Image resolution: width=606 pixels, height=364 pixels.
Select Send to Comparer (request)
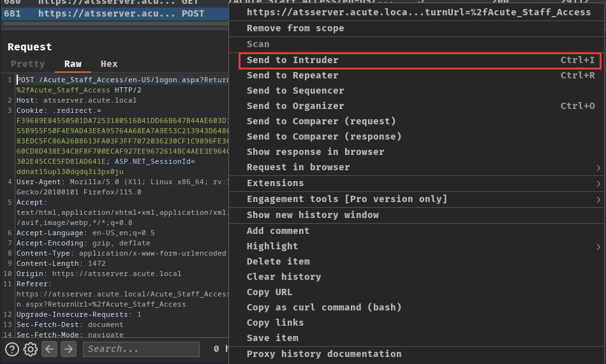(x=417, y=121)
